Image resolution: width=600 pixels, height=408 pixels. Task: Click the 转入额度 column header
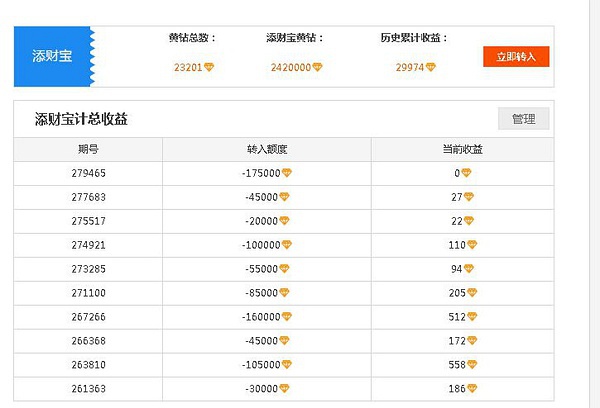coord(267,149)
